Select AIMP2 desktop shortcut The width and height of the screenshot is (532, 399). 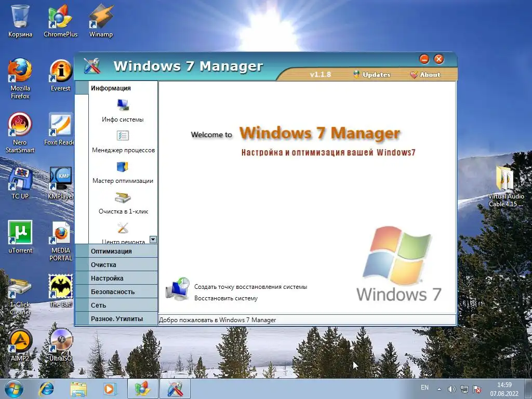click(20, 345)
